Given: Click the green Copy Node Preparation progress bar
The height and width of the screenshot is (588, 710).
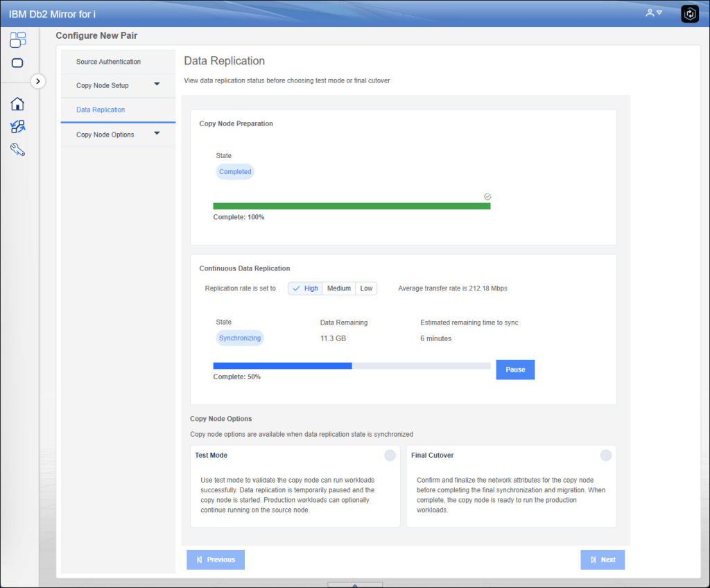Looking at the screenshot, I should [x=352, y=206].
